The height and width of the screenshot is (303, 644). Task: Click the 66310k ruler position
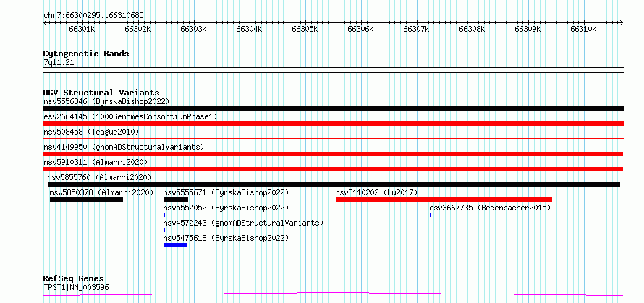(583, 29)
